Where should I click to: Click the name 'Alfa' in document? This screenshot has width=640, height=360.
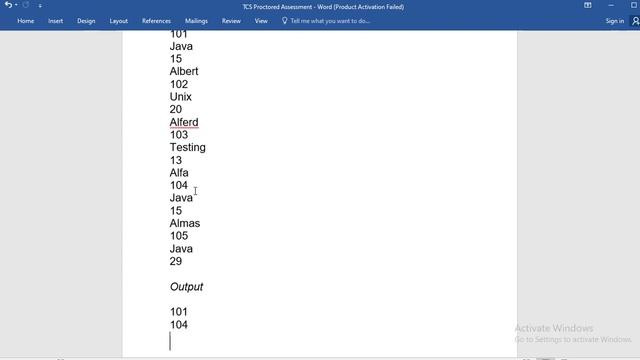click(179, 173)
